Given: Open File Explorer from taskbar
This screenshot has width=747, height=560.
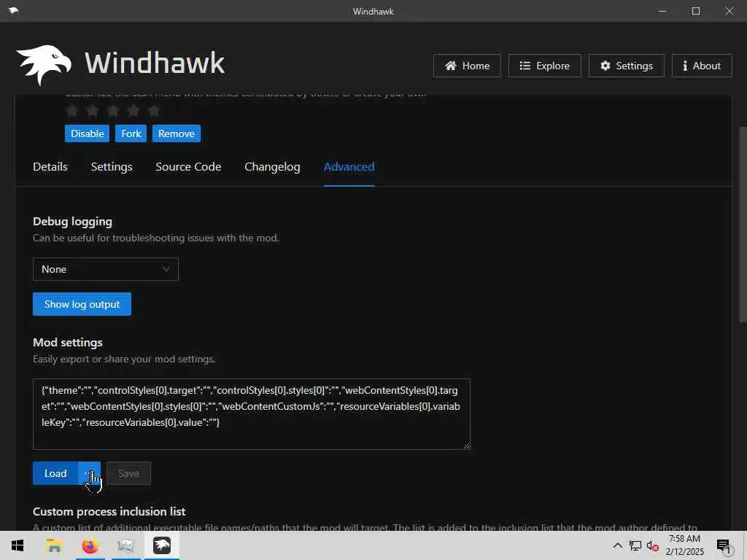Looking at the screenshot, I should click(54, 545).
